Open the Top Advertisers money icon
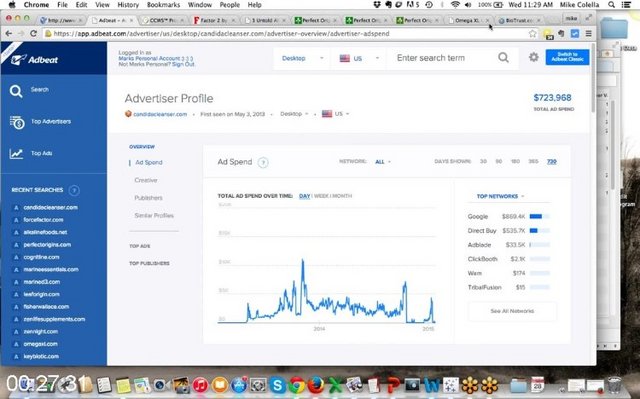Screen dimensions: 640x399 (x=17, y=122)
